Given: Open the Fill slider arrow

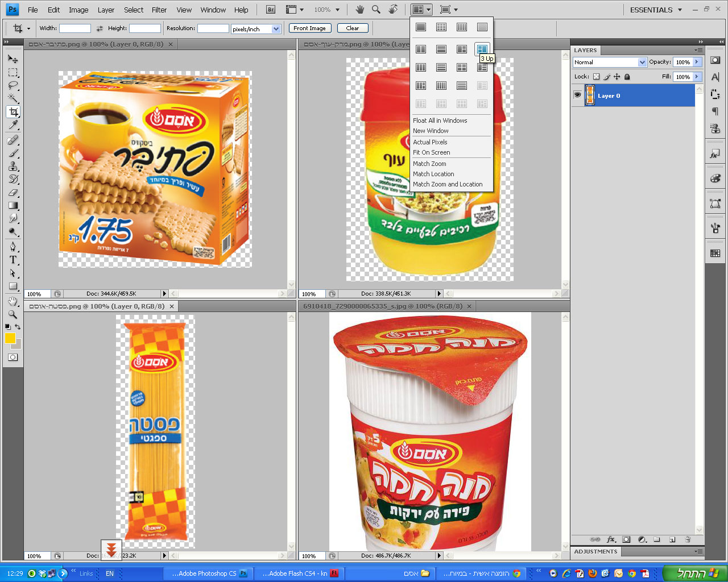Looking at the screenshot, I should tap(697, 77).
